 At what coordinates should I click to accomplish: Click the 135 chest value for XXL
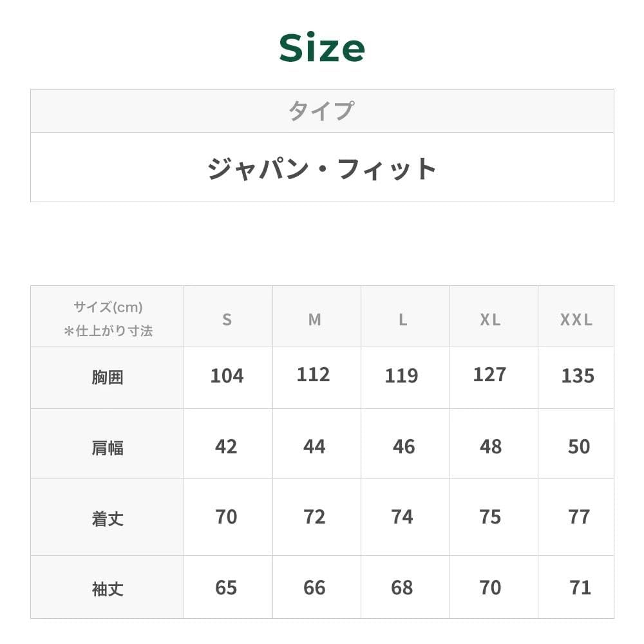tap(578, 375)
